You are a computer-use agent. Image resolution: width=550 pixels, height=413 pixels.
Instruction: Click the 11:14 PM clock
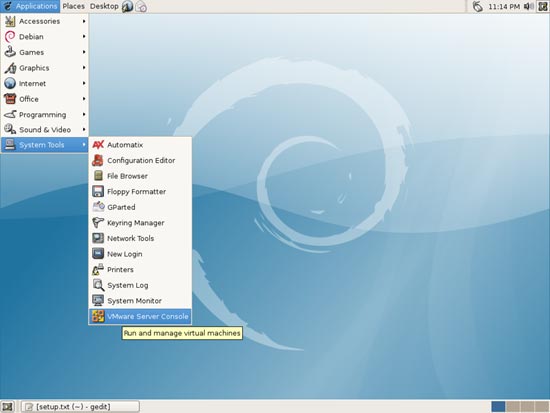pyautogui.click(x=504, y=6)
